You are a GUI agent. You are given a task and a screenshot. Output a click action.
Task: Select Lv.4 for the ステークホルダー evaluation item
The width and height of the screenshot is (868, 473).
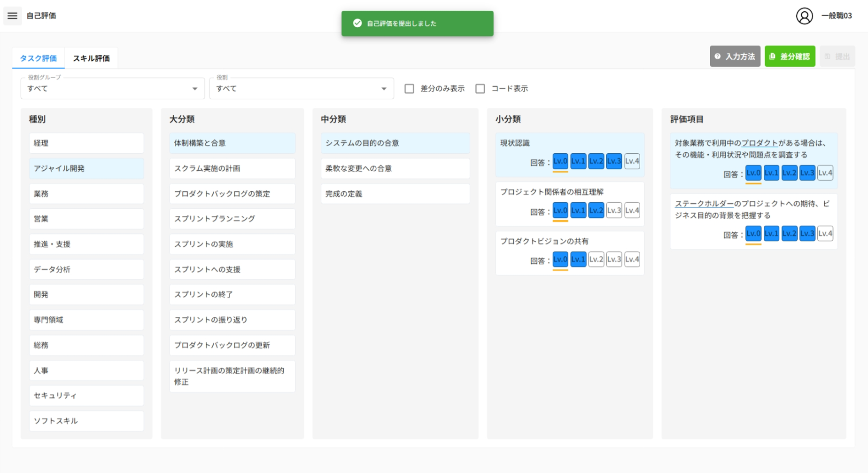tap(825, 234)
